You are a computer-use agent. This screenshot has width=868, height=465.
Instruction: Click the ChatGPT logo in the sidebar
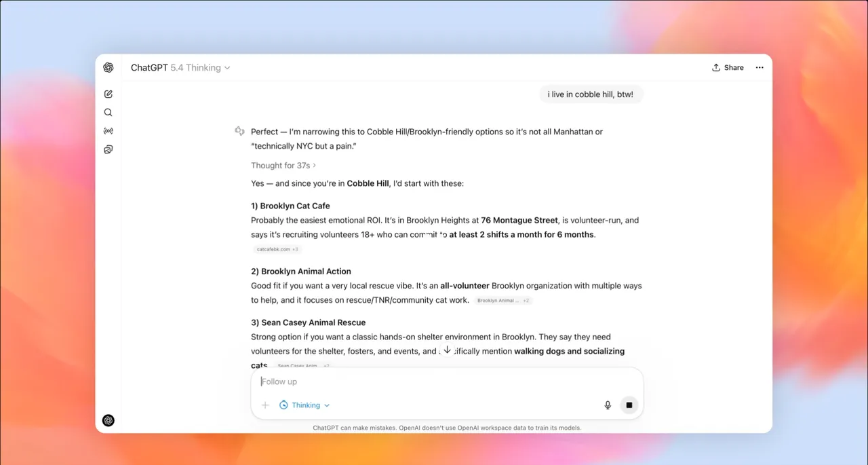click(108, 67)
